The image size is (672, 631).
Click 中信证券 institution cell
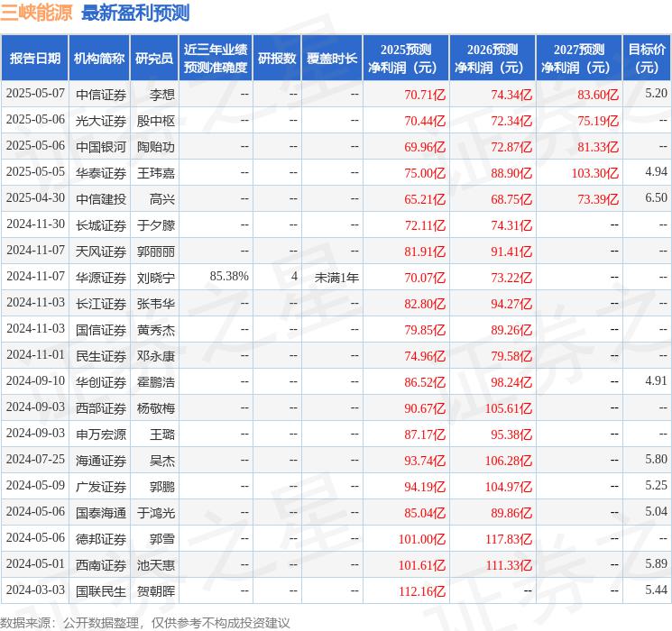101,95
